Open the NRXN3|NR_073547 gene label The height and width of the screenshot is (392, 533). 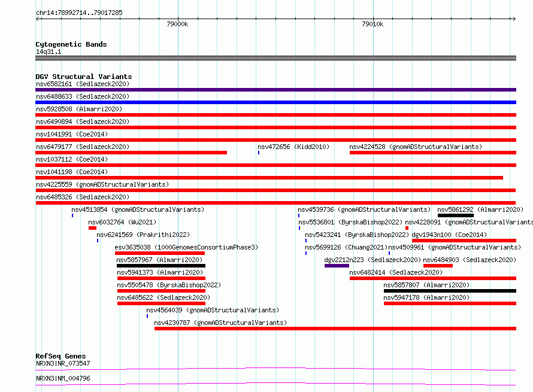(x=63, y=363)
